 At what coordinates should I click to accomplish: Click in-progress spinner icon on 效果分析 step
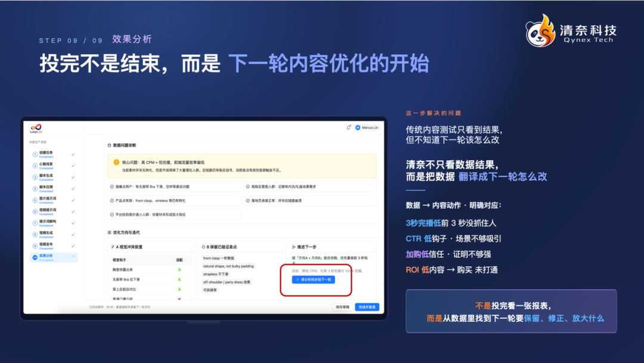[x=73, y=257]
